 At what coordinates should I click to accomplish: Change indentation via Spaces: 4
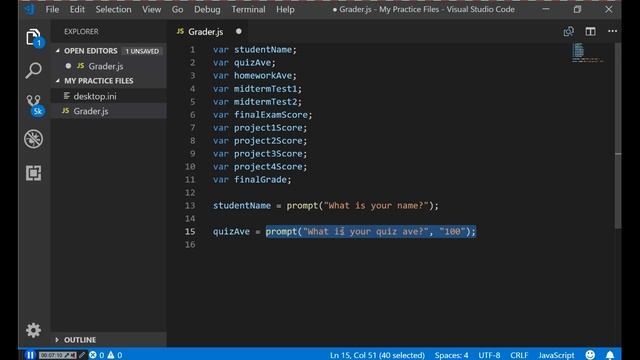tap(451, 355)
